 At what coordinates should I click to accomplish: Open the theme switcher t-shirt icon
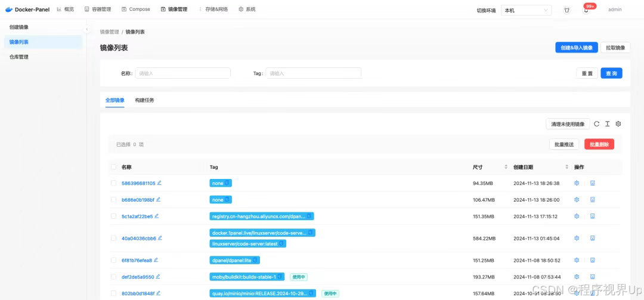point(567,10)
